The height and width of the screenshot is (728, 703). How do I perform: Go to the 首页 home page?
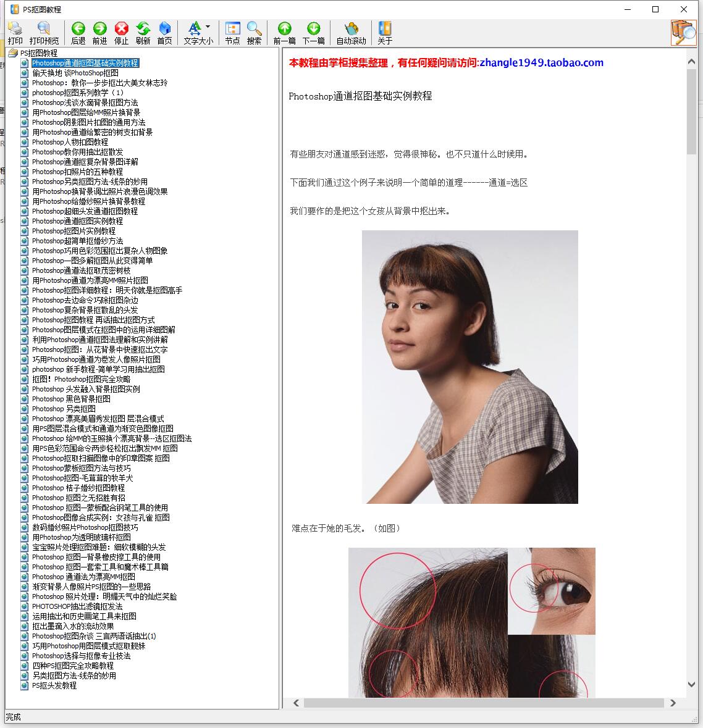(x=164, y=33)
